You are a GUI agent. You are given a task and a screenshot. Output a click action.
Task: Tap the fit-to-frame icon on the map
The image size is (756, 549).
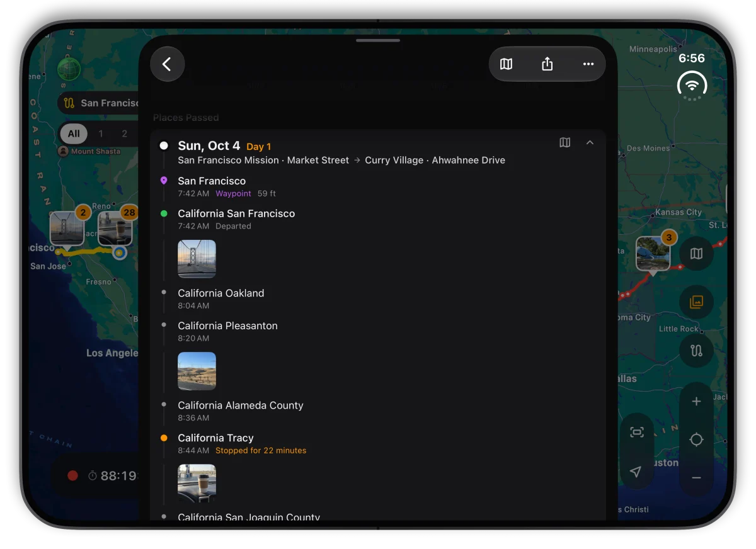point(637,432)
